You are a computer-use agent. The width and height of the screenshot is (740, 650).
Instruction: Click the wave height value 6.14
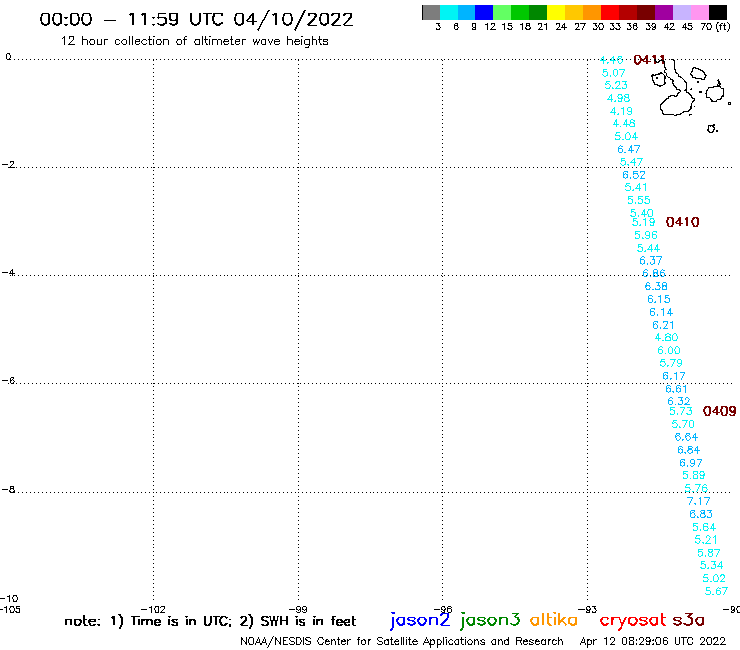pyautogui.click(x=661, y=312)
